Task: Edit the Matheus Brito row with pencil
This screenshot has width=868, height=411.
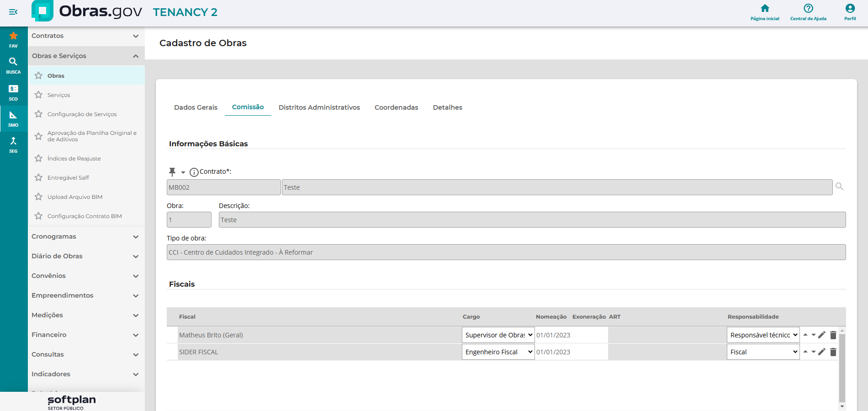Action: pos(821,335)
